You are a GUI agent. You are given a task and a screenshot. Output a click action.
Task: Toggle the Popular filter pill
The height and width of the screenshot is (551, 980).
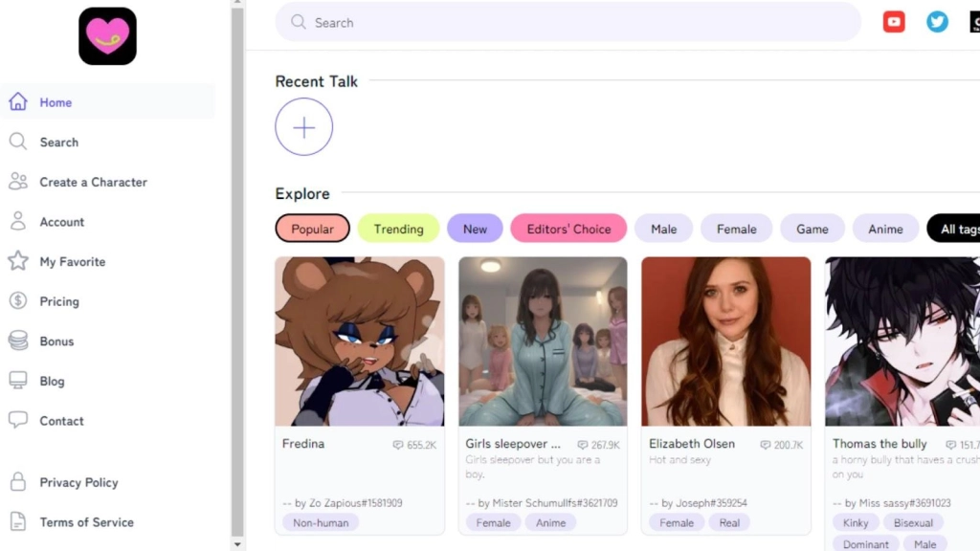(312, 229)
